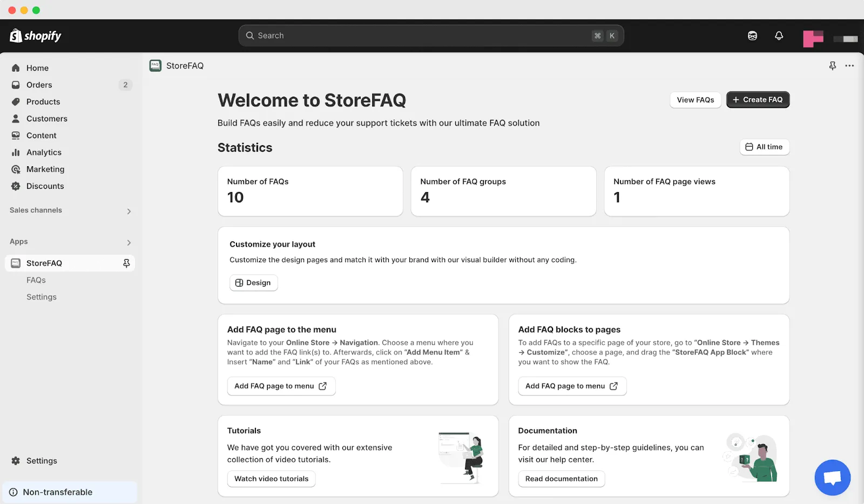Click the Create FAQ button

point(758,100)
